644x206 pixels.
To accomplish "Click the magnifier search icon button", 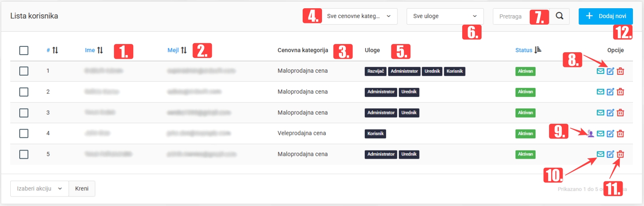I will coord(559,16).
